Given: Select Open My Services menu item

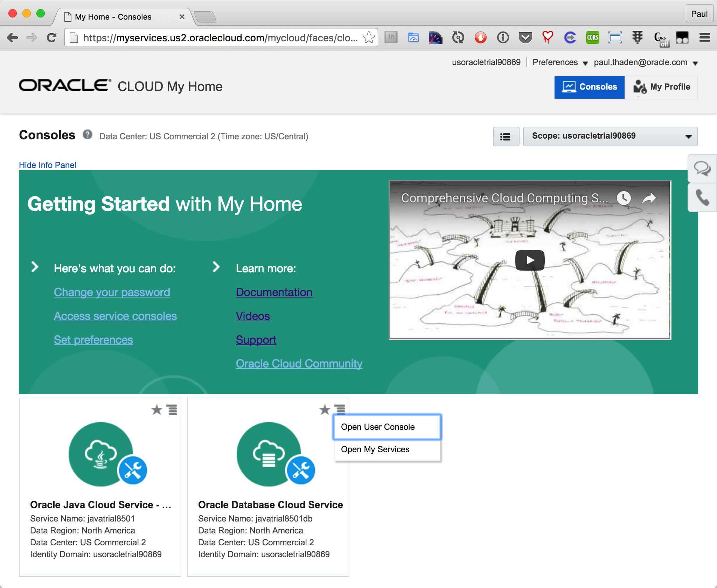Looking at the screenshot, I should pos(387,449).
